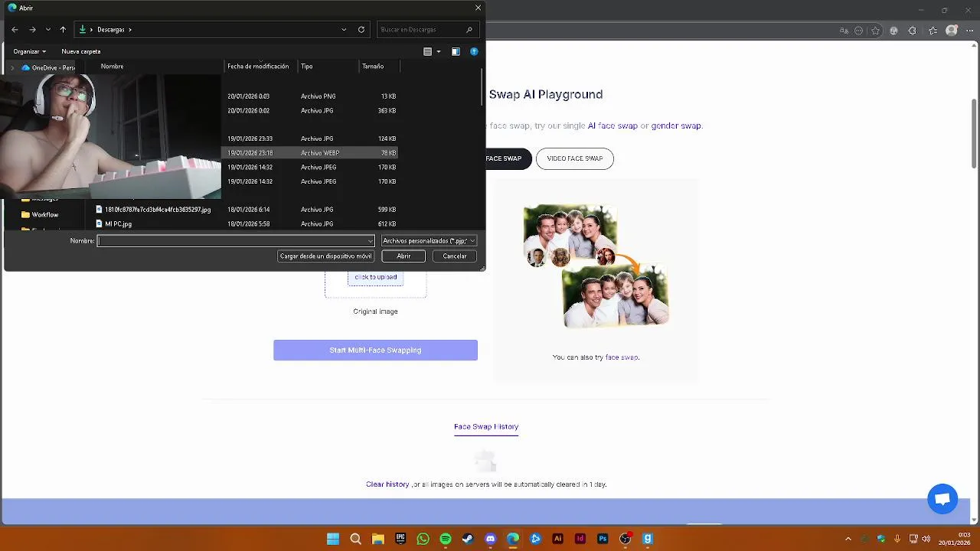
Task: Click the Cancelar button
Action: [x=455, y=256]
